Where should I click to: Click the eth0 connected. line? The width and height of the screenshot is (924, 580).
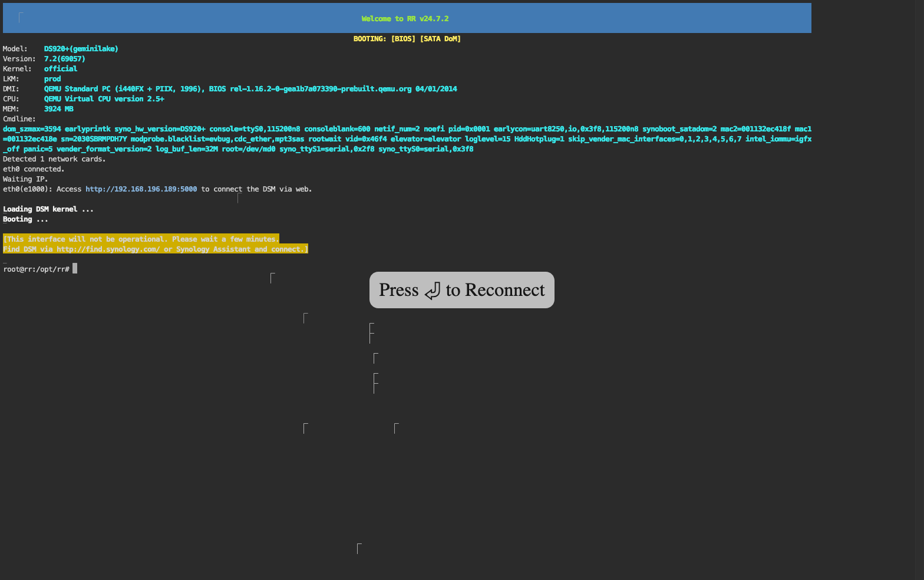point(34,169)
